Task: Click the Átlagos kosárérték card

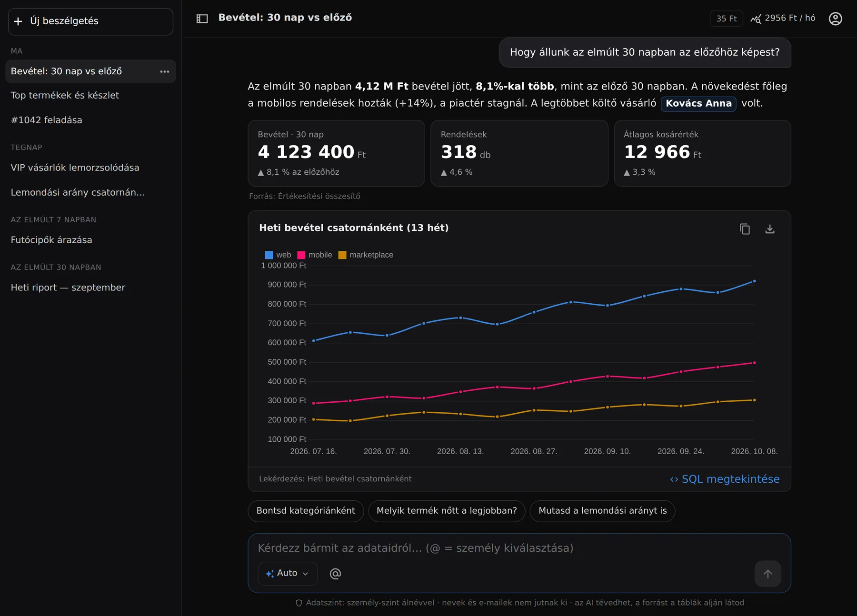Action: pyautogui.click(x=702, y=153)
